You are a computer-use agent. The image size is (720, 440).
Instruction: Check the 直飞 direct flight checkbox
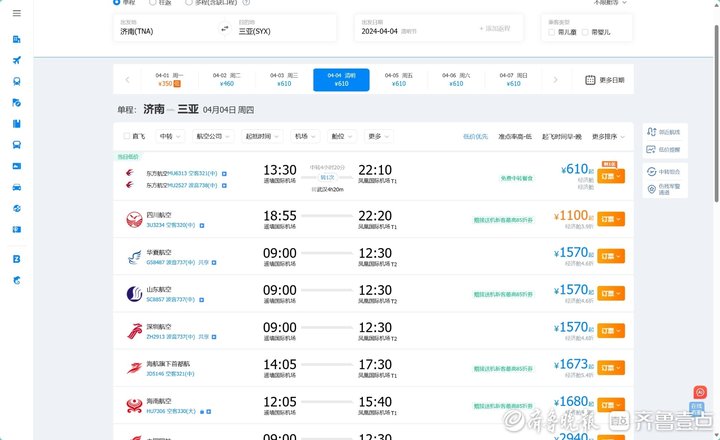(126, 136)
